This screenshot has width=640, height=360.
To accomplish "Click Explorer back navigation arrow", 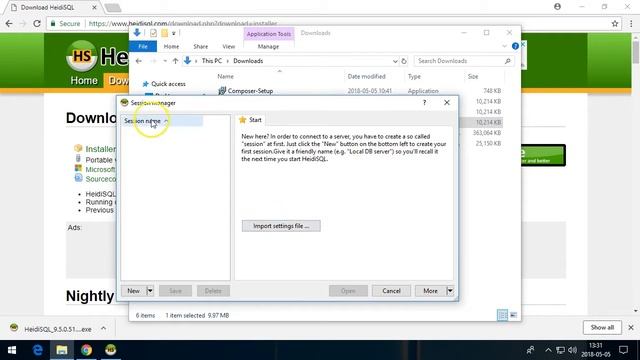I will (x=139, y=61).
